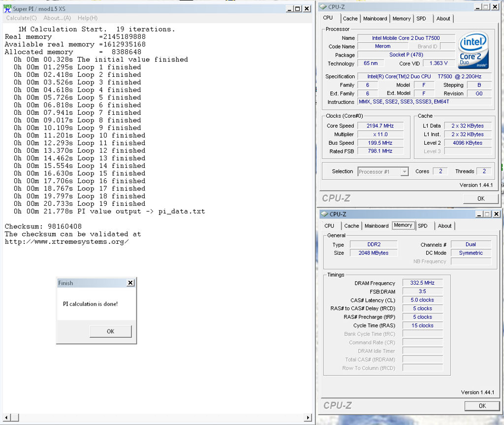The image size is (504, 425).
Task: Click the Threads count value 2
Action: pos(484,171)
